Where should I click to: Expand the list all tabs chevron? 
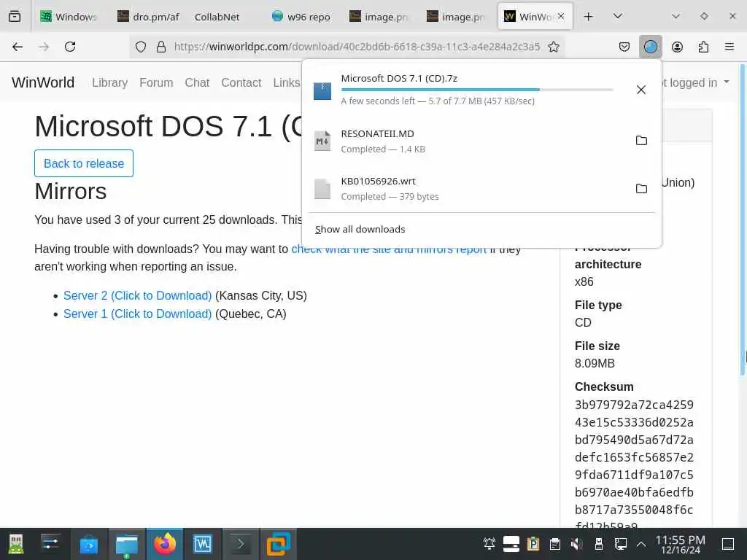(618, 16)
